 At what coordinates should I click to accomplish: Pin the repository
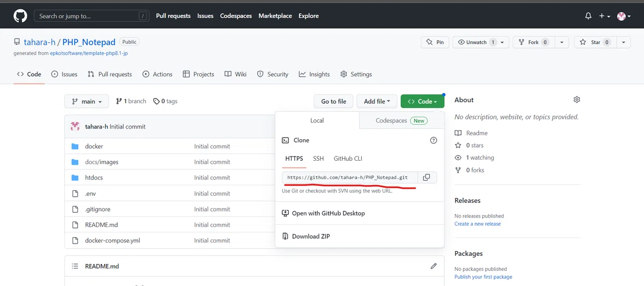click(435, 42)
